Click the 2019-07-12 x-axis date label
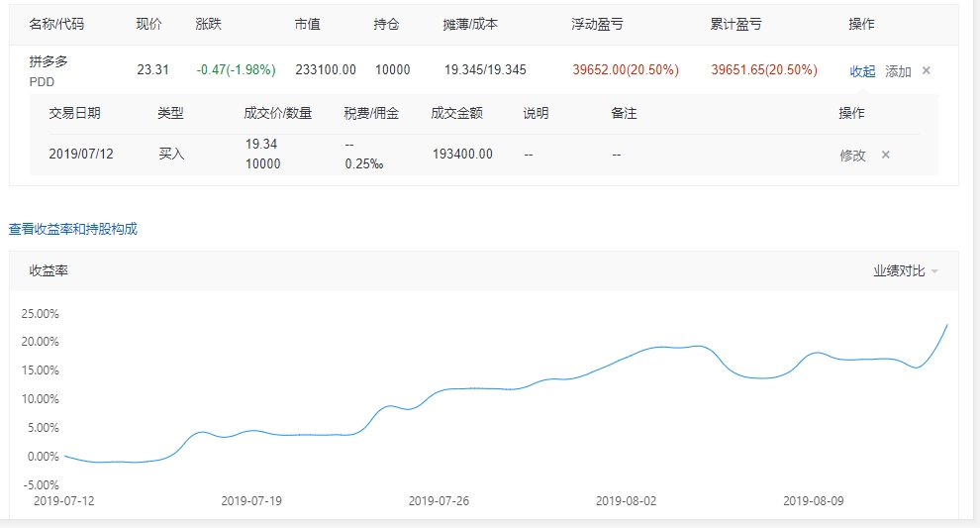 click(x=63, y=501)
